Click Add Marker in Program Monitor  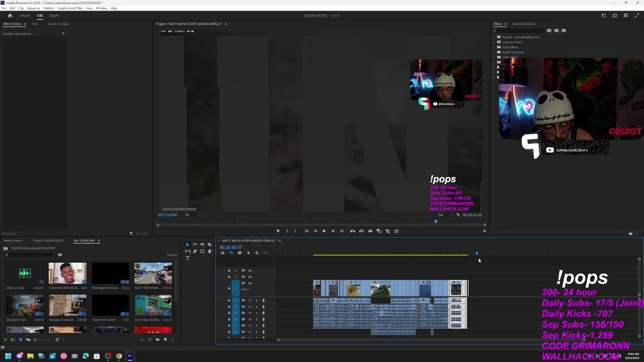click(278, 231)
